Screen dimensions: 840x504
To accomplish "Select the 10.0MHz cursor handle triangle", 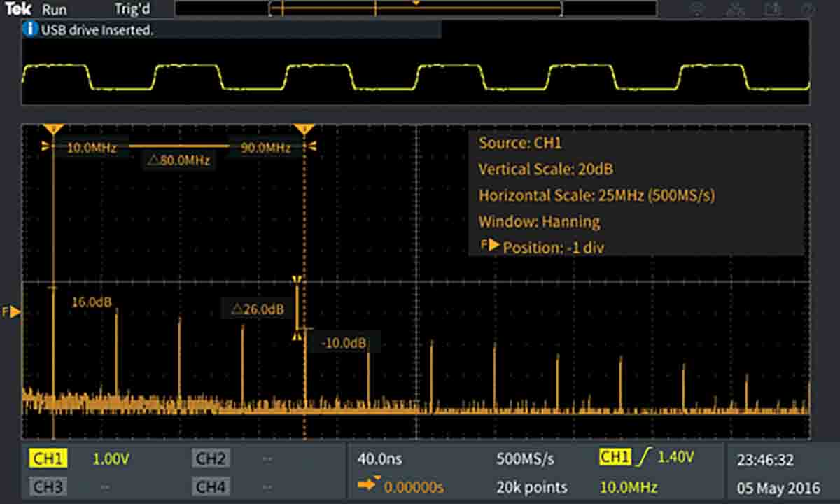I will [53, 129].
